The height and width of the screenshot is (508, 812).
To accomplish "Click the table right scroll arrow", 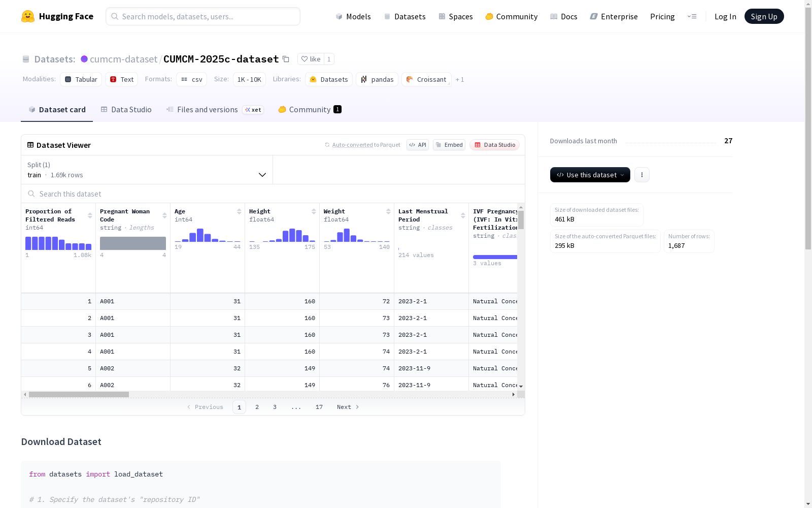I will pos(513,394).
